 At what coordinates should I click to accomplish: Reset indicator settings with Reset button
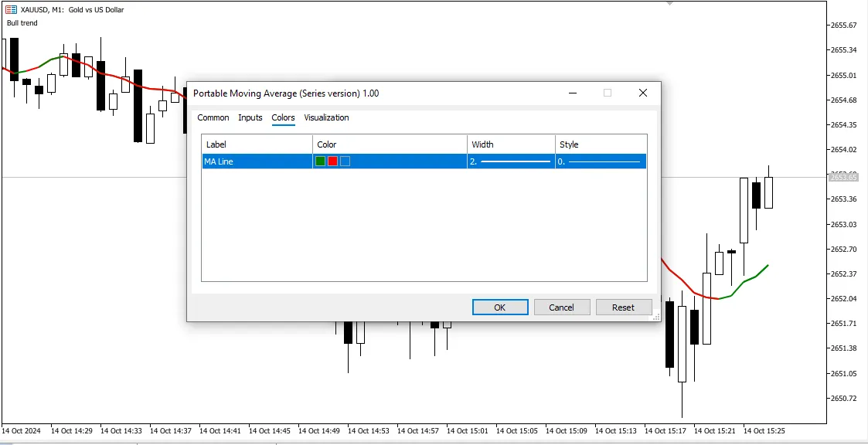pos(623,307)
